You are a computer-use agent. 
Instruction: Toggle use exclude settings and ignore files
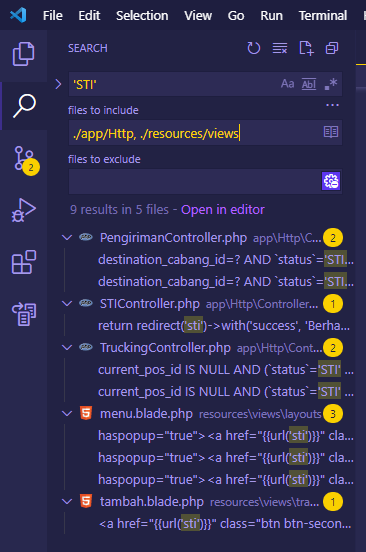click(331, 181)
